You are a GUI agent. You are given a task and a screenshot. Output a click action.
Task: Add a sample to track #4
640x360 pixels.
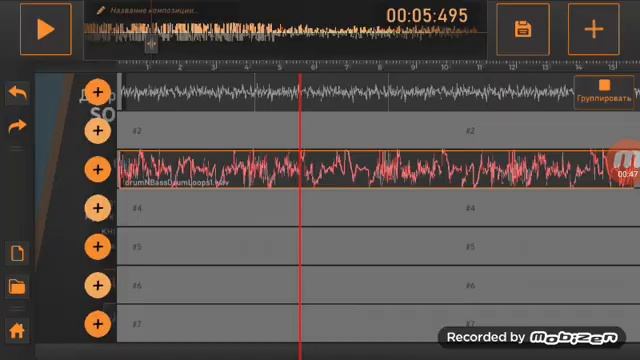pos(98,208)
